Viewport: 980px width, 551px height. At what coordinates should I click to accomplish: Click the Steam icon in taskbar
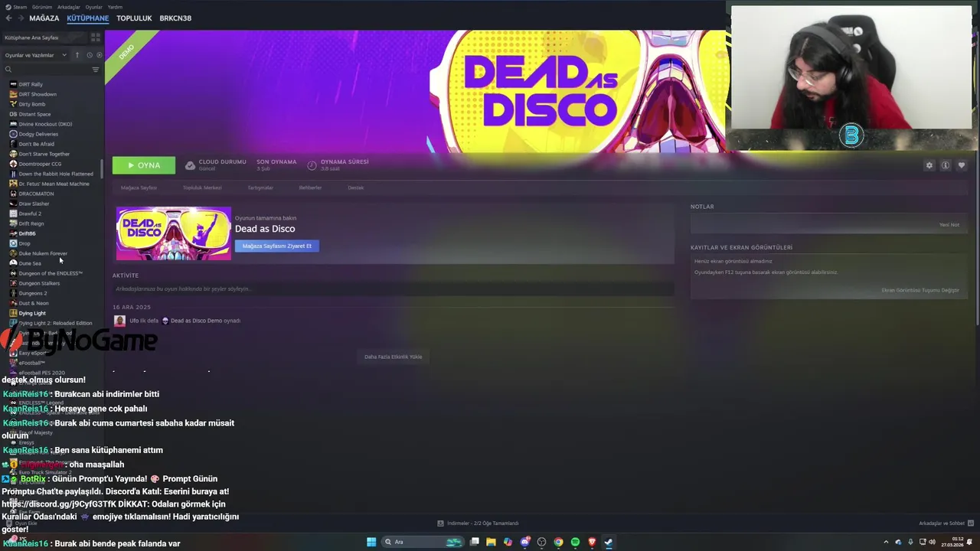point(609,542)
